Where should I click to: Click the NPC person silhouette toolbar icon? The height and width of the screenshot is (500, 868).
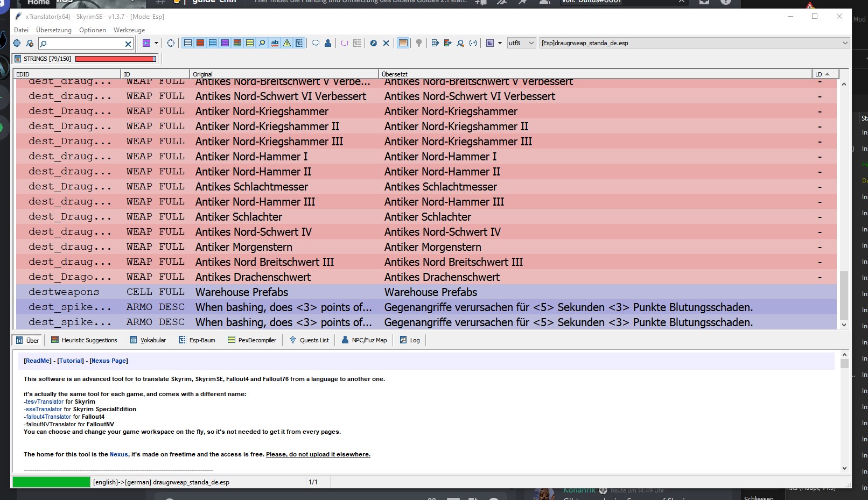point(327,43)
